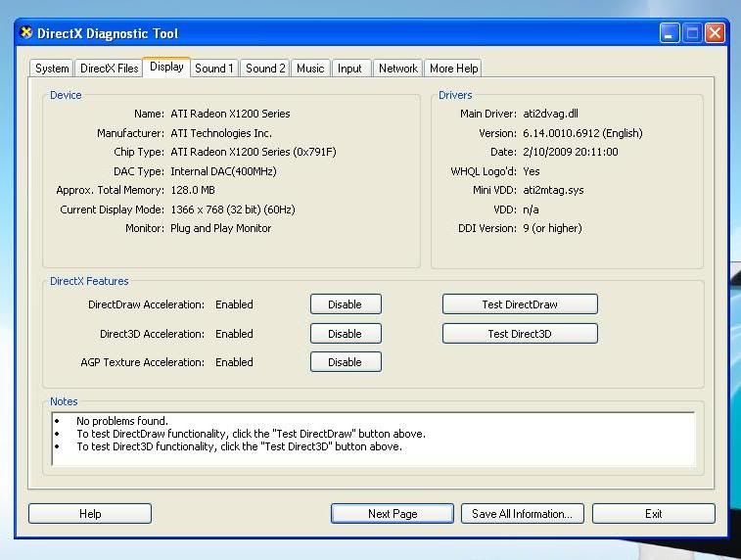Click Save All Information button
Viewport: 741px width, 560px height.
522,514
